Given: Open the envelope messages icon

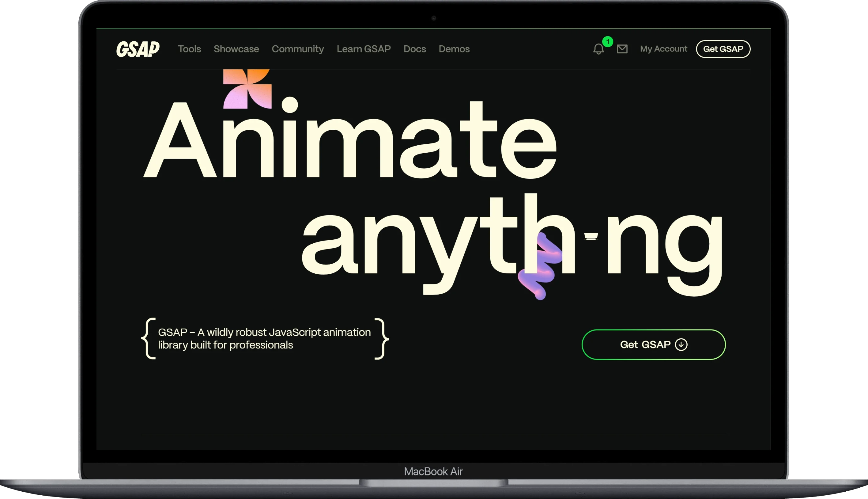Looking at the screenshot, I should tap(622, 49).
